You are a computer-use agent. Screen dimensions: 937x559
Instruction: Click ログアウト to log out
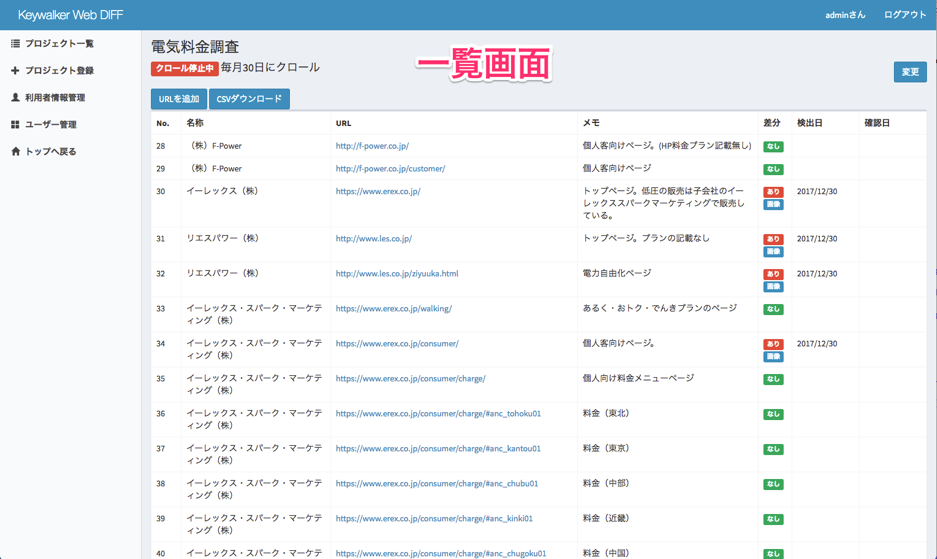[x=905, y=15]
